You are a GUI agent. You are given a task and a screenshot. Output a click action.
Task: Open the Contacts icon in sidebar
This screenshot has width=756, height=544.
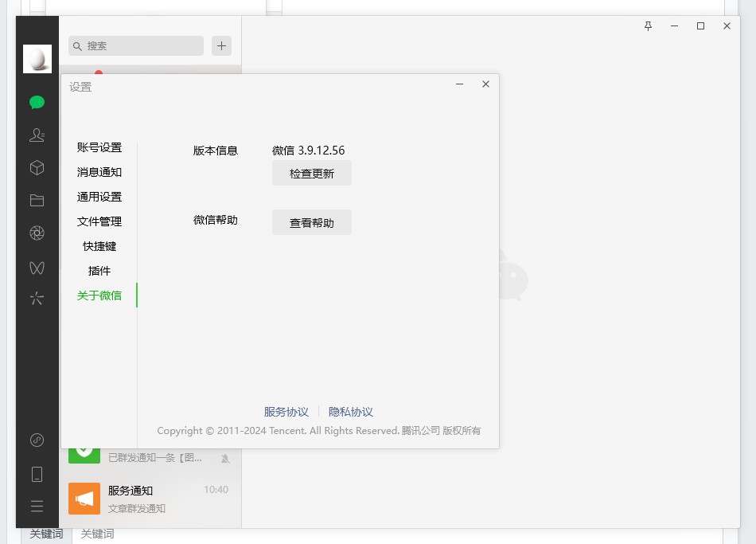[37, 135]
